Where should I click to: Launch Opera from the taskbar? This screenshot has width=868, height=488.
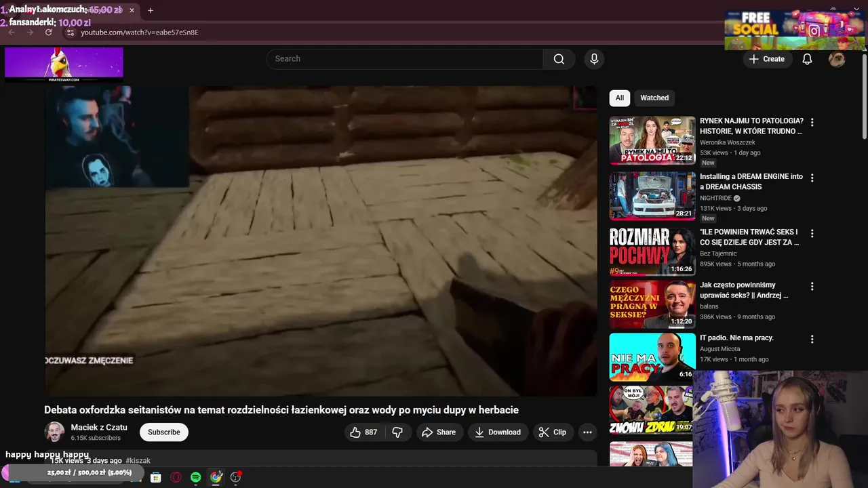coord(176,477)
